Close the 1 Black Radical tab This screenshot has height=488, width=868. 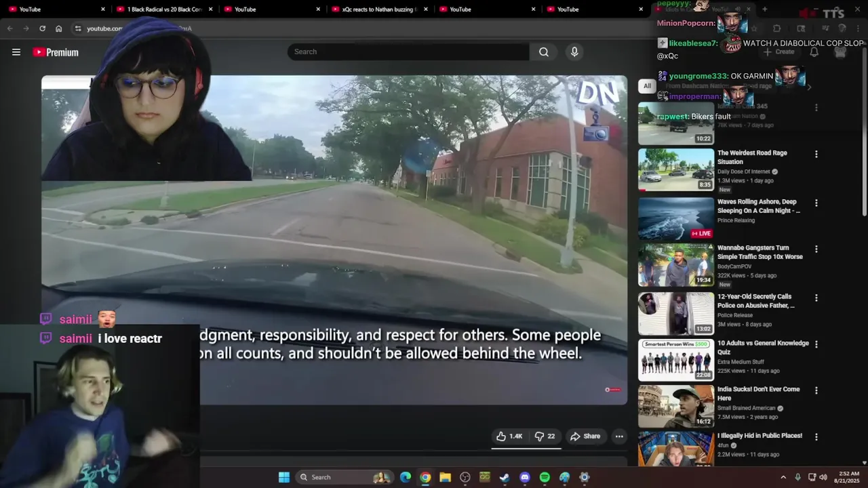point(211,9)
